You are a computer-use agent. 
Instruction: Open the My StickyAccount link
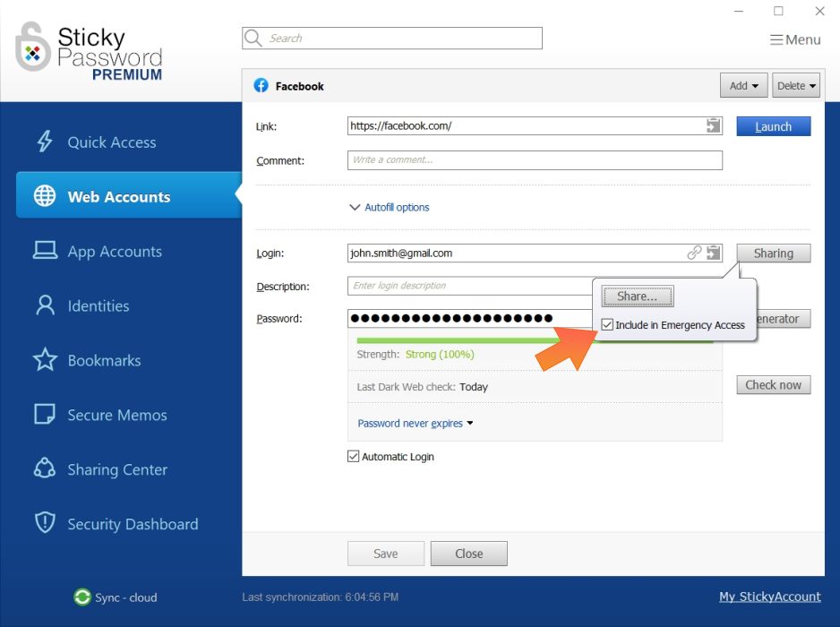click(770, 597)
